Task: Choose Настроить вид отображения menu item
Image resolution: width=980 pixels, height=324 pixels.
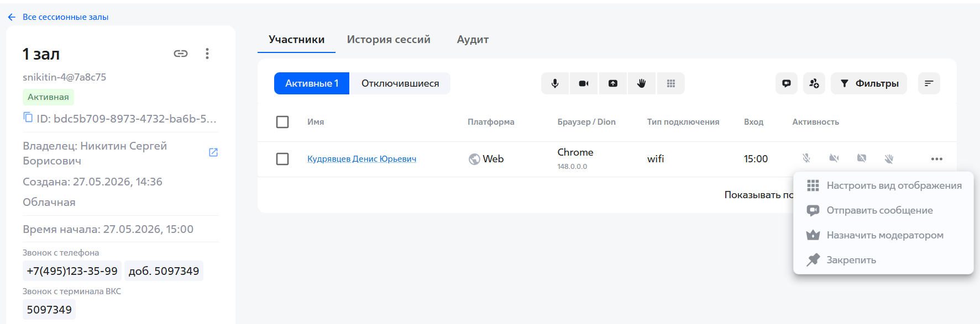Action: tap(883, 185)
